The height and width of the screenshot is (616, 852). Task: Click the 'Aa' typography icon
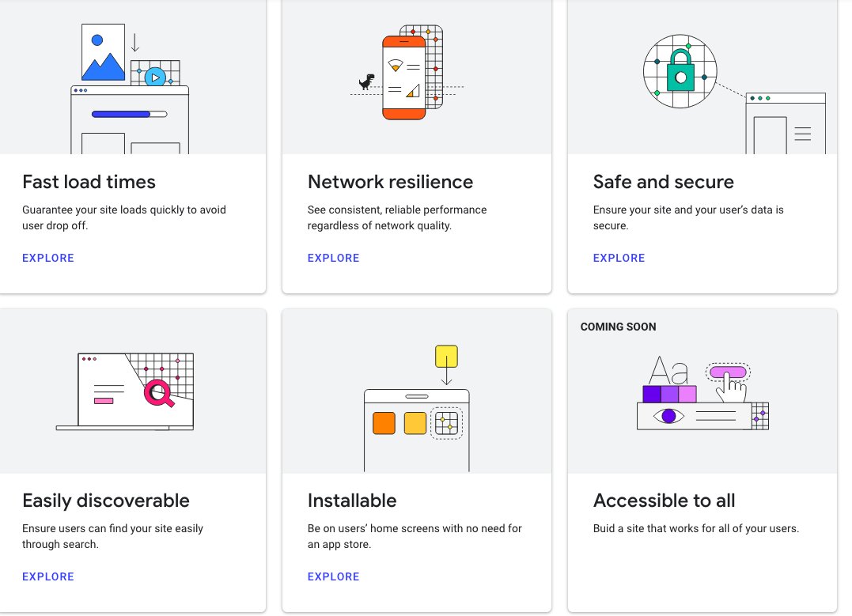669,370
